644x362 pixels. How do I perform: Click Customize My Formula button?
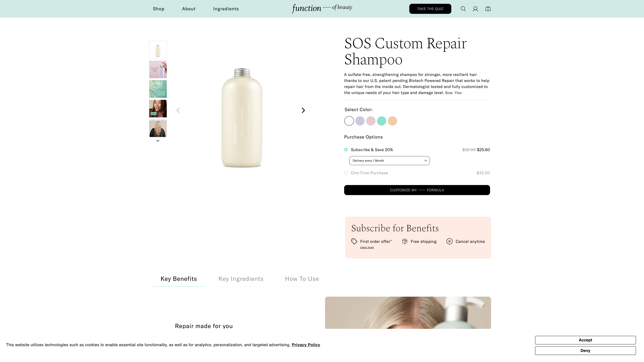(417, 190)
